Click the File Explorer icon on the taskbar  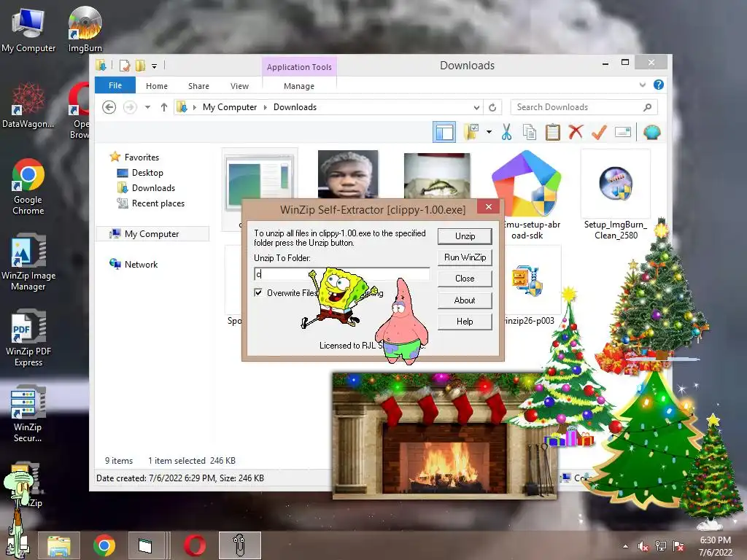tap(58, 545)
